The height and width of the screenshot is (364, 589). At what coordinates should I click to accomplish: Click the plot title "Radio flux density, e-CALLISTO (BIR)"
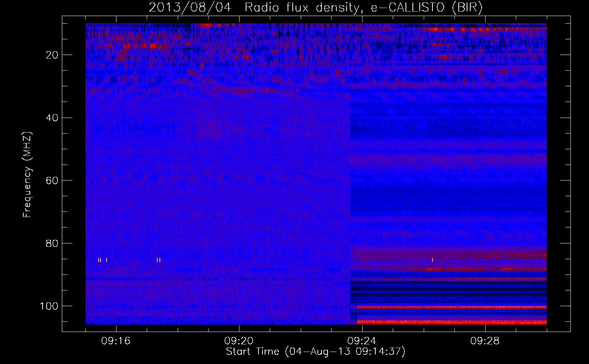pyautogui.click(x=364, y=8)
